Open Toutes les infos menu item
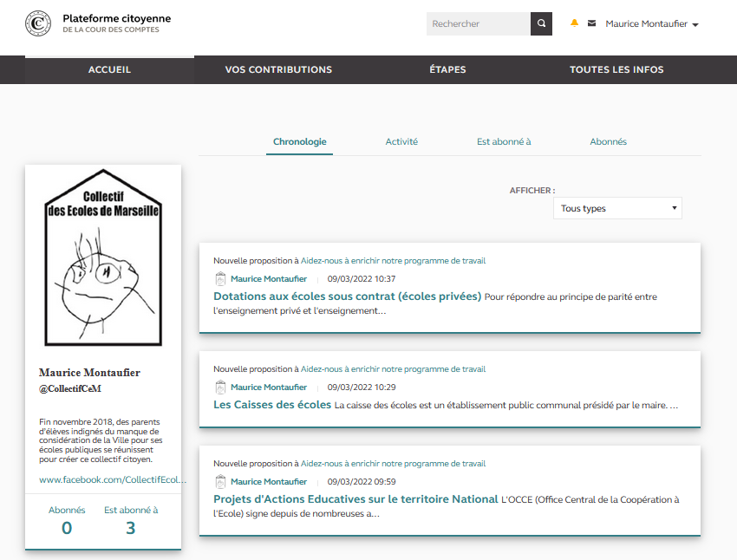 616,69
